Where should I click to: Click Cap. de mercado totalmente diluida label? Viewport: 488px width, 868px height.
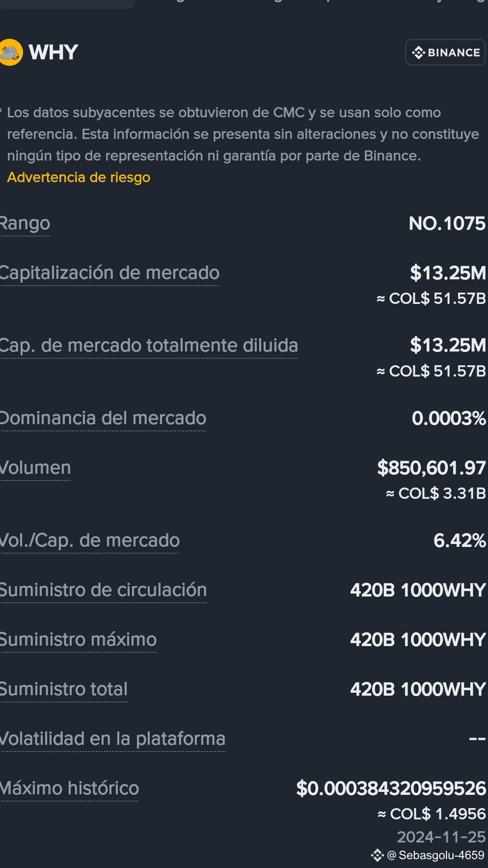149,346
